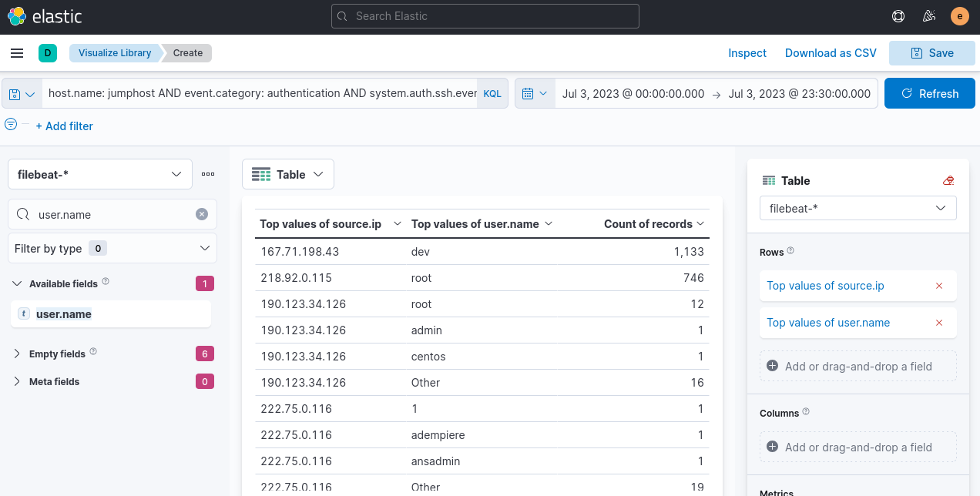The width and height of the screenshot is (980, 496).
Task: Open index pattern options ellipsis
Action: 208,174
